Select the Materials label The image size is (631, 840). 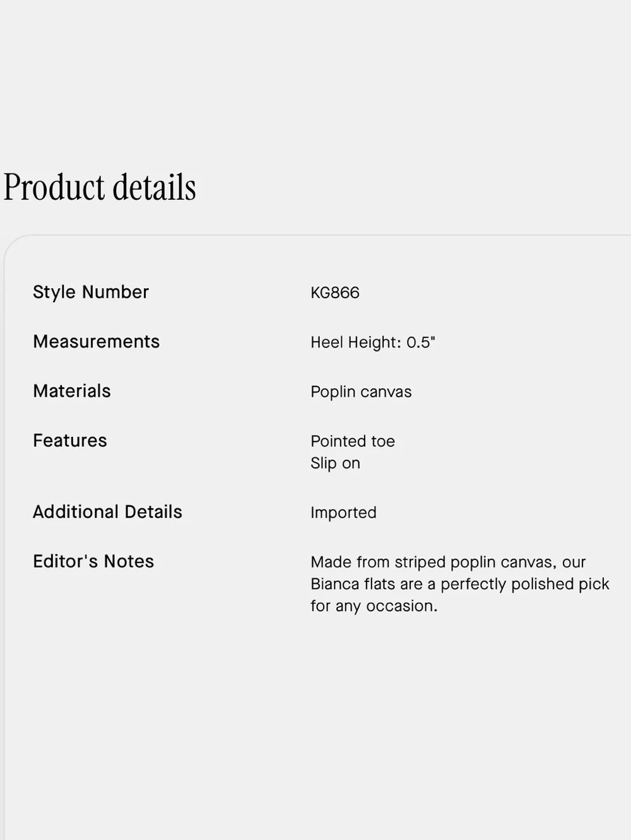[72, 391]
